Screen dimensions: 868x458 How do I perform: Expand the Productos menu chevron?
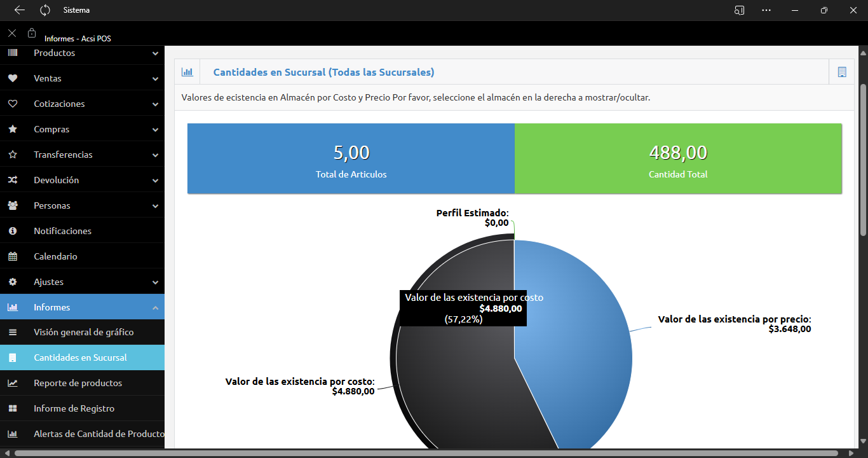point(155,53)
